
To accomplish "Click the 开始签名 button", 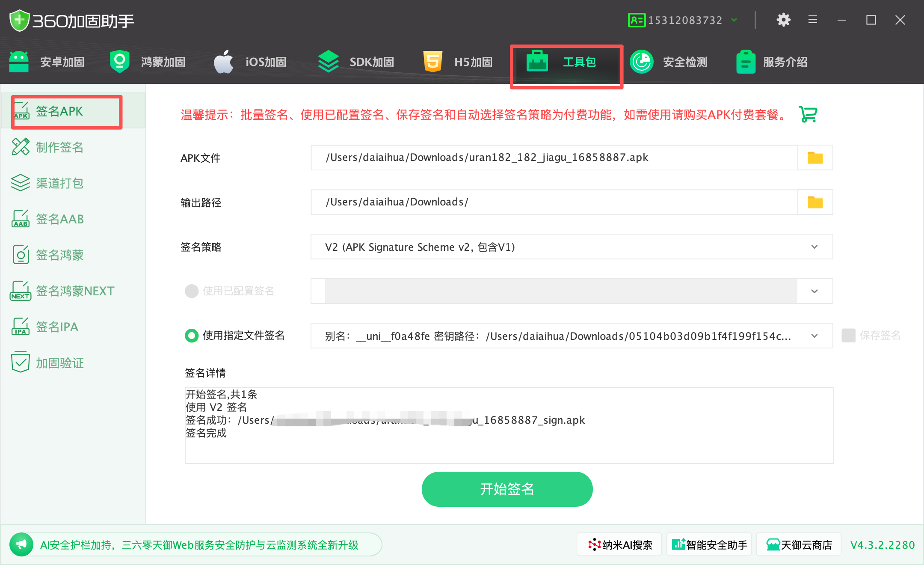I will point(507,489).
